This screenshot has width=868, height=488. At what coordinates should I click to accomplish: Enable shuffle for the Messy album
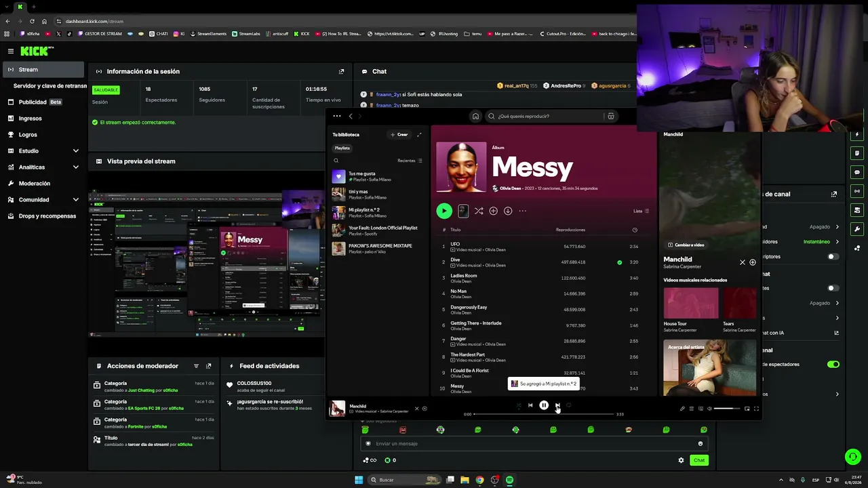(x=479, y=211)
